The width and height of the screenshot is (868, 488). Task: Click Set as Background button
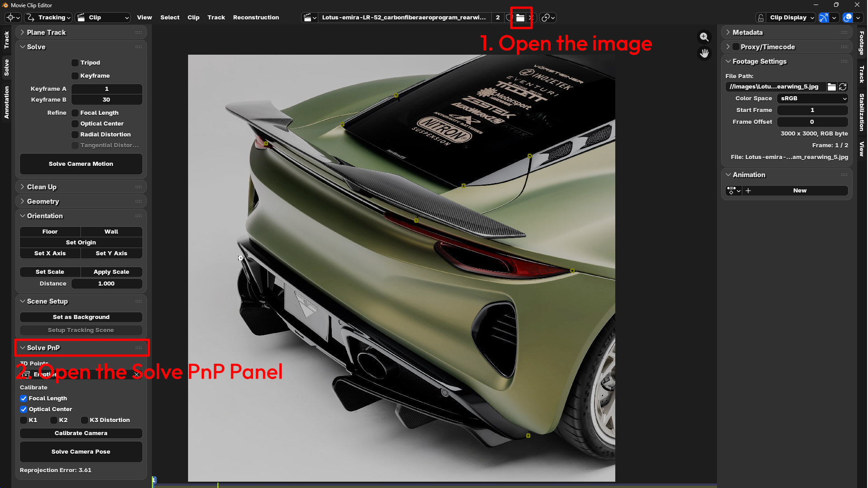81,317
